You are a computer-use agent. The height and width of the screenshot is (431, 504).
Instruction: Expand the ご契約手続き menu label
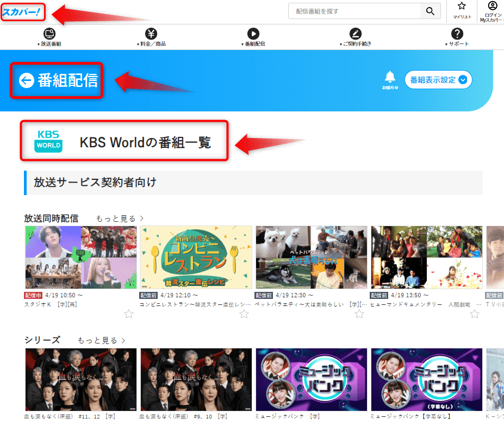356,44
